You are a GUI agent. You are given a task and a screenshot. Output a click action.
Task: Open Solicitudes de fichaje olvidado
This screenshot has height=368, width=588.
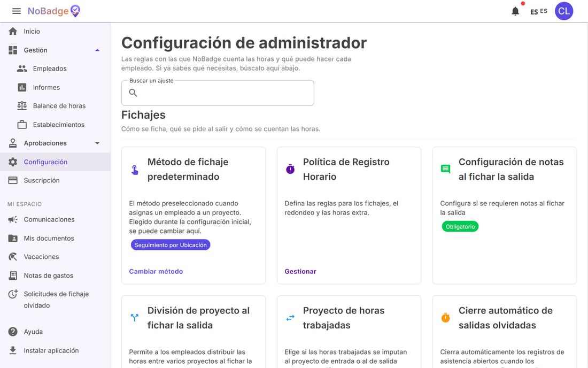55,300
